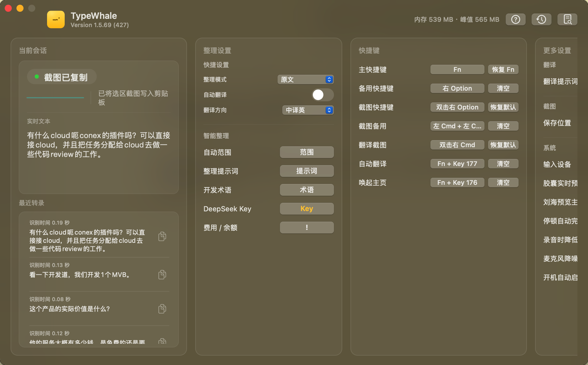Click the 停顿自动完 setting row
Screen dimensions: 588x365
pos(560,221)
